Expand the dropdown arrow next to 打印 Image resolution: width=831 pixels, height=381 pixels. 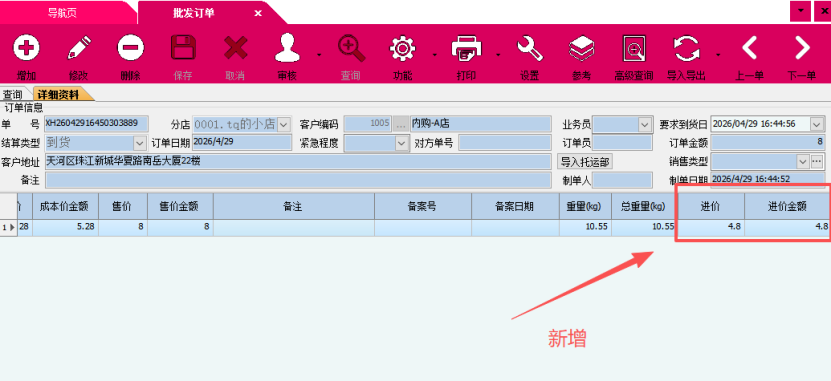(498, 55)
